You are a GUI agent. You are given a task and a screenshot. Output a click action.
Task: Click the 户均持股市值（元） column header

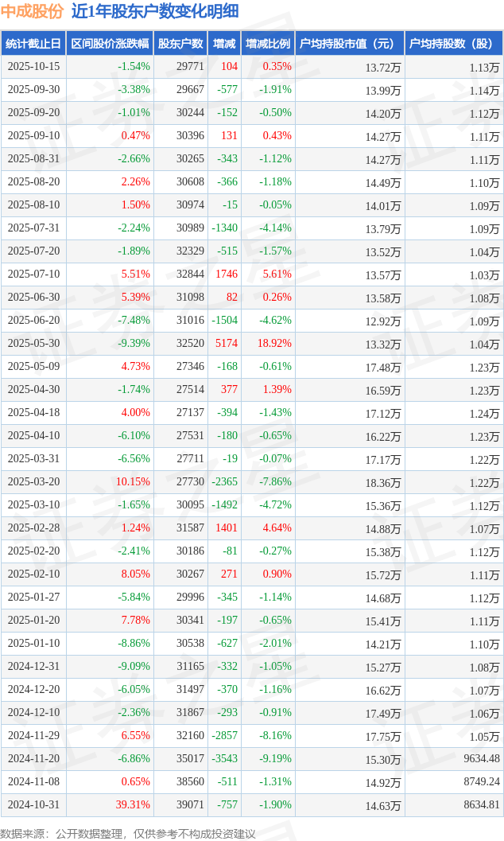350,44
